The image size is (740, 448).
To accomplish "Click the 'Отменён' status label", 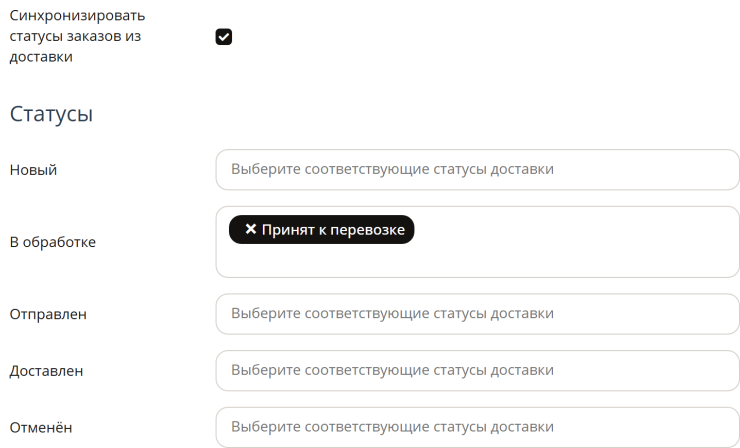I will pyautogui.click(x=41, y=428).
